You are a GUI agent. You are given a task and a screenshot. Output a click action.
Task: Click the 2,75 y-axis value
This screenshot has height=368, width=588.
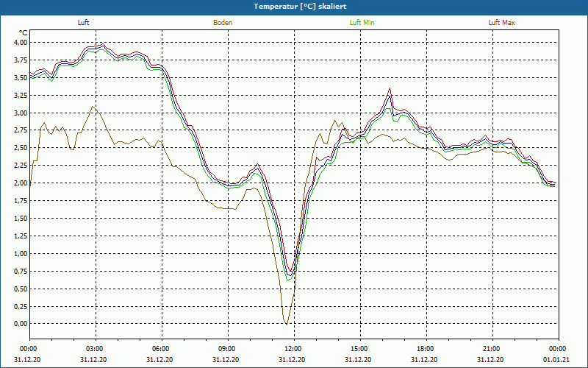click(21, 130)
